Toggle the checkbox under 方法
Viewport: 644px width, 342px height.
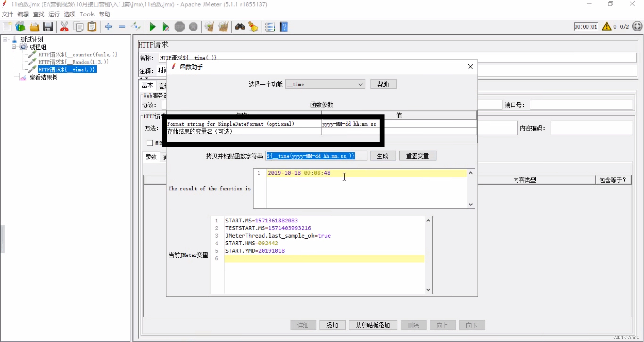tap(150, 143)
